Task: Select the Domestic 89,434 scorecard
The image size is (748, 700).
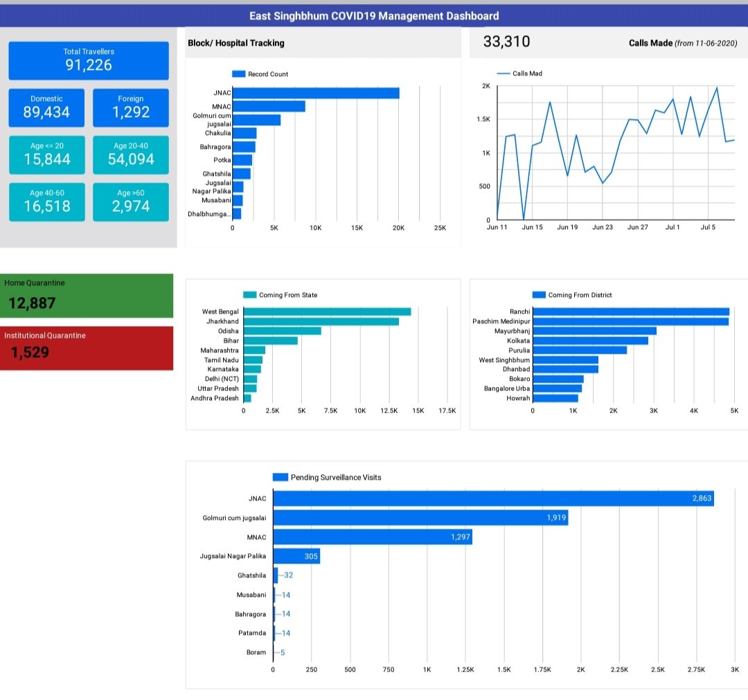Action: pos(47,108)
